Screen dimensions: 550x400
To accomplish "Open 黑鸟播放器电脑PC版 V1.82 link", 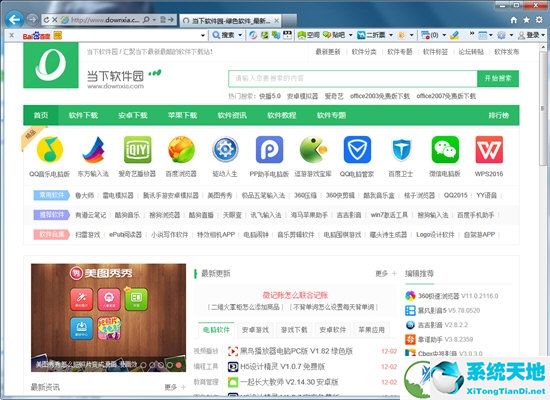I will (296, 351).
